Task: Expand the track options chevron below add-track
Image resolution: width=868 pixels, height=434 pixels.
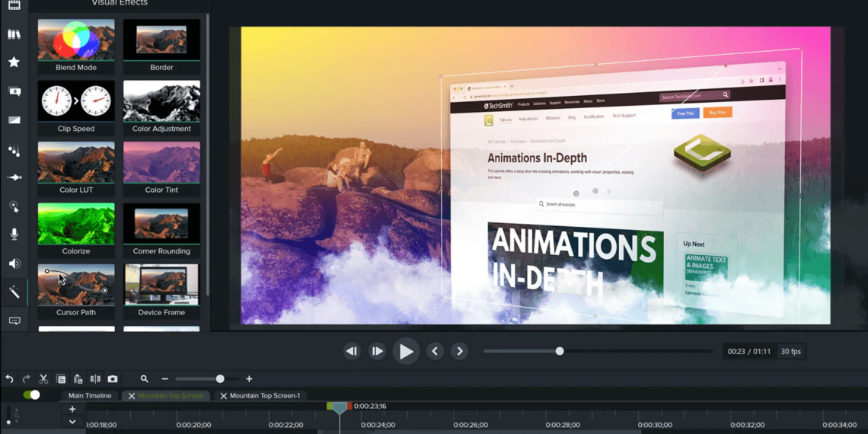Action: pyautogui.click(x=72, y=421)
